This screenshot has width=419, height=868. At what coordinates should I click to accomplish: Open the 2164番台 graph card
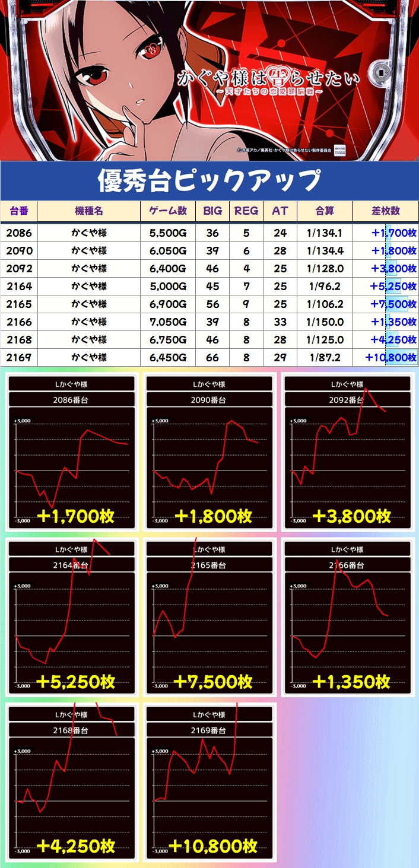[71, 618]
